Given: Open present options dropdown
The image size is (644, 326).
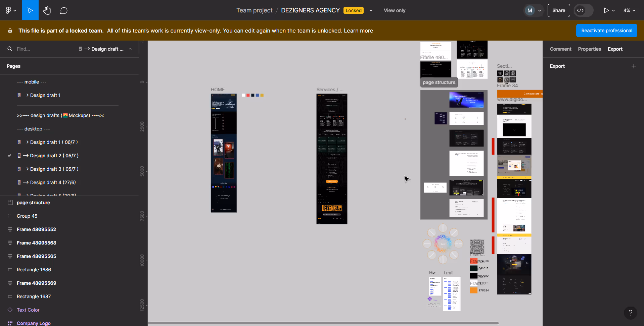Looking at the screenshot, I should (x=613, y=11).
